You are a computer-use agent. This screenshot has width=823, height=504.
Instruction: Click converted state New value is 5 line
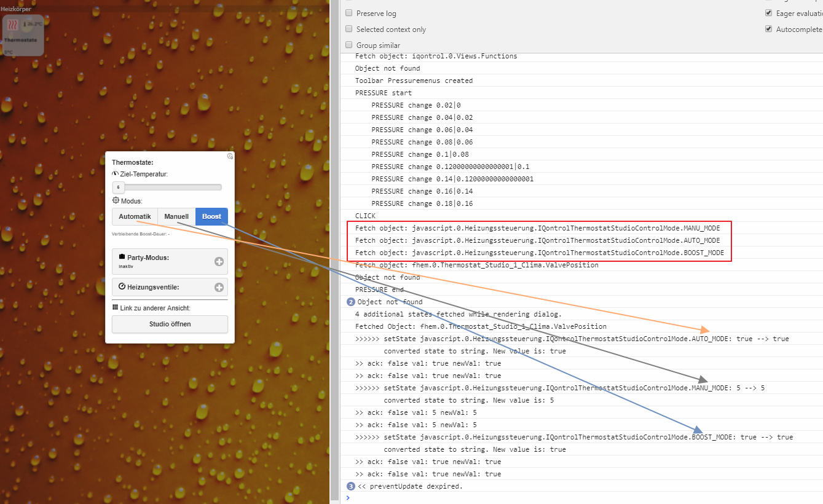(x=469, y=400)
